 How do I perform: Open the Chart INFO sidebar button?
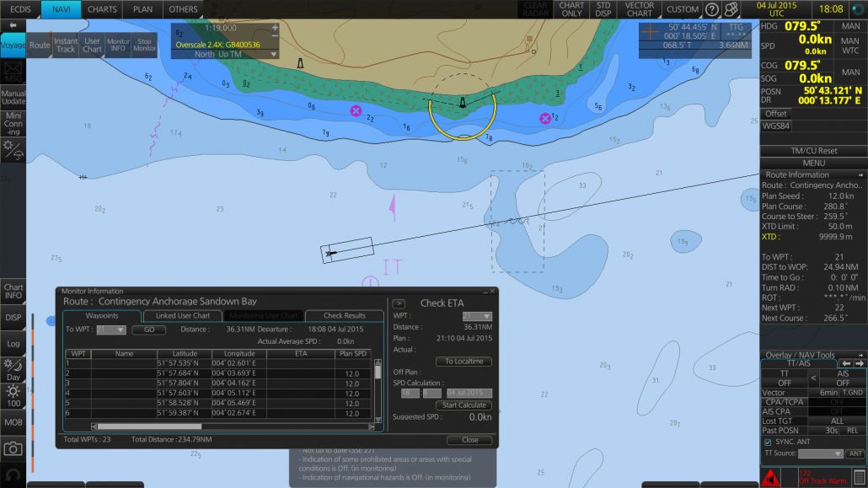point(13,292)
